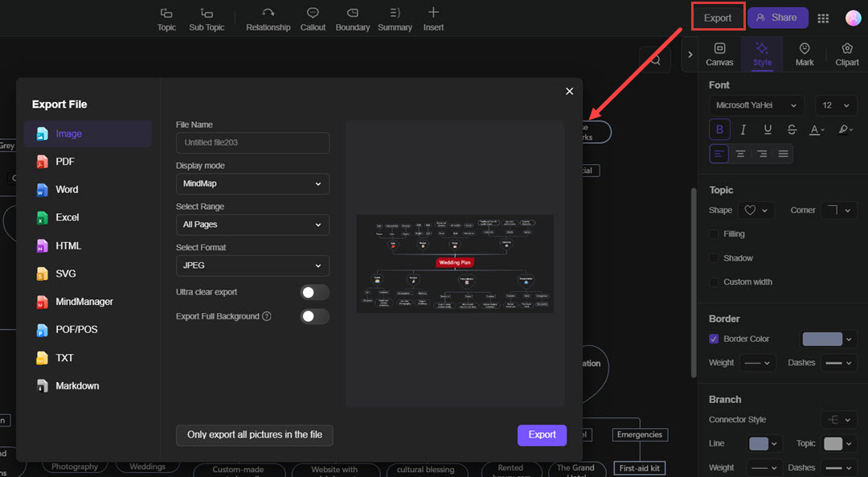The width and height of the screenshot is (868, 477).
Task: Click the File Name input field
Action: [x=252, y=142]
